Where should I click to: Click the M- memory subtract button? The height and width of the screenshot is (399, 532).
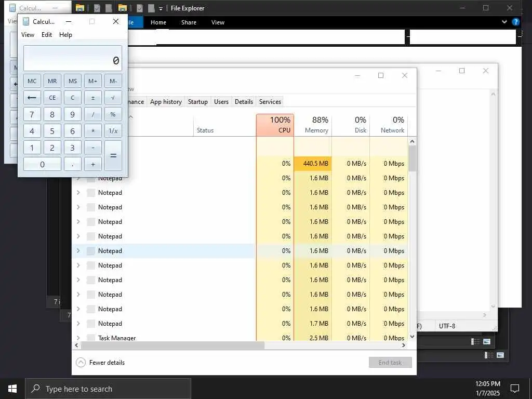(113, 81)
